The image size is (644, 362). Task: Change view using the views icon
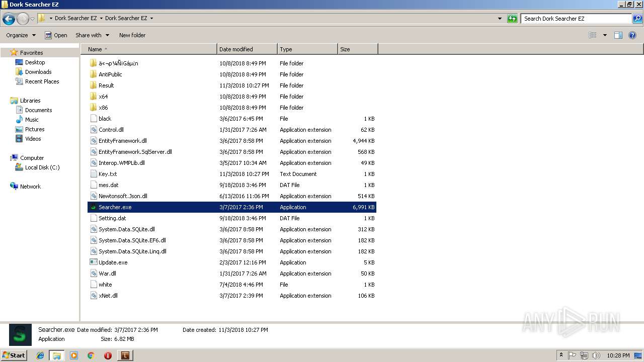pyautogui.click(x=593, y=35)
